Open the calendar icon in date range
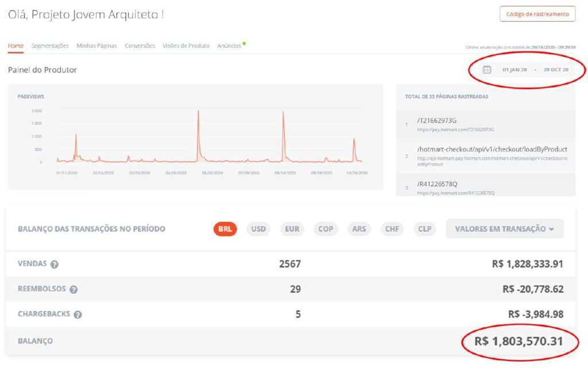Image resolution: width=588 pixels, height=373 pixels. (487, 70)
